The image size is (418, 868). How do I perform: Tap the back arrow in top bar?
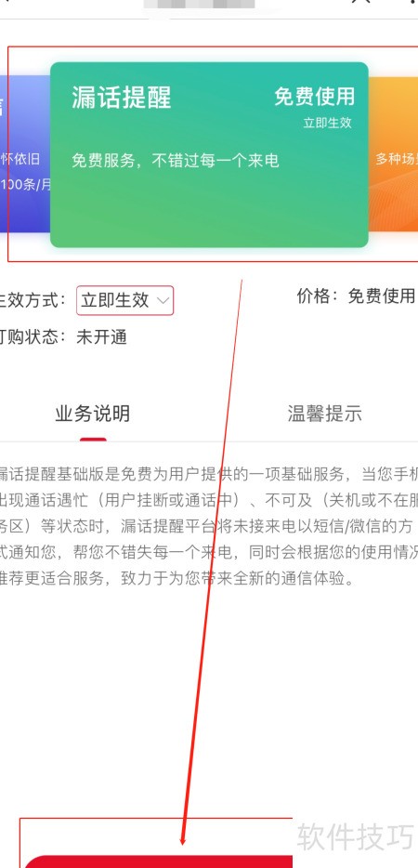click(7, 2)
